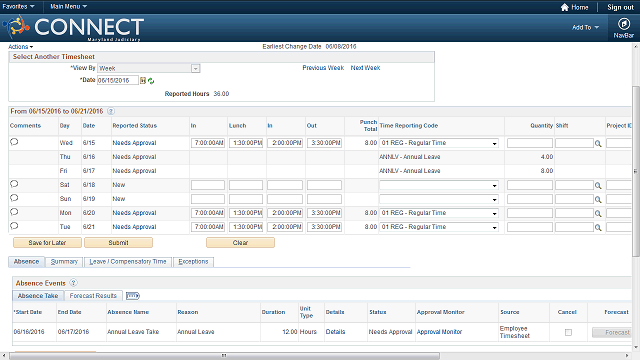Open Shift lookup magnifier for Mon 6/20
Image resolution: width=640 pixels, height=360 pixels.
598,213
